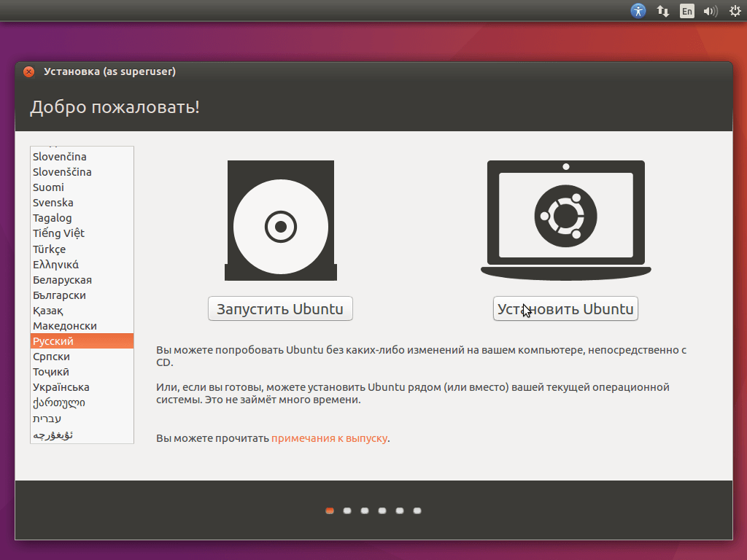Pick Қазақ language

(82, 311)
